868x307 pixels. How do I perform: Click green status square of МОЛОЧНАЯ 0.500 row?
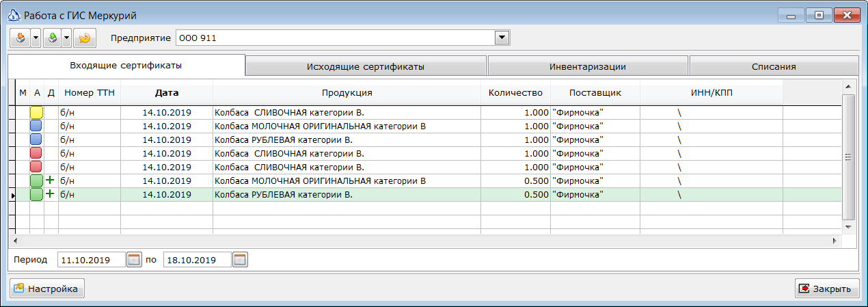pyautogui.click(x=37, y=181)
